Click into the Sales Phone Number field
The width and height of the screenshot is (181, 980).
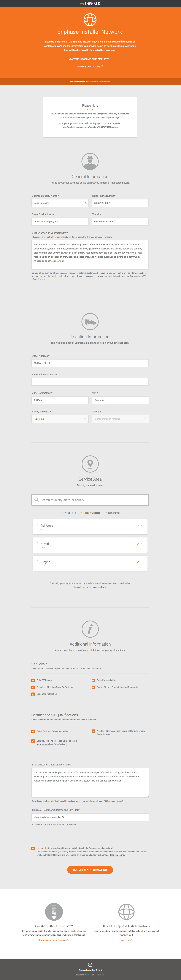(120, 203)
